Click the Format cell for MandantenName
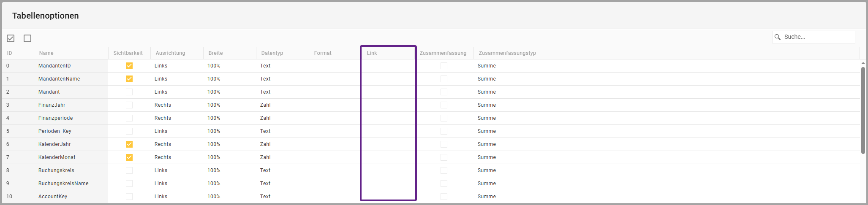Viewport: 868px width, 205px height. 334,79
